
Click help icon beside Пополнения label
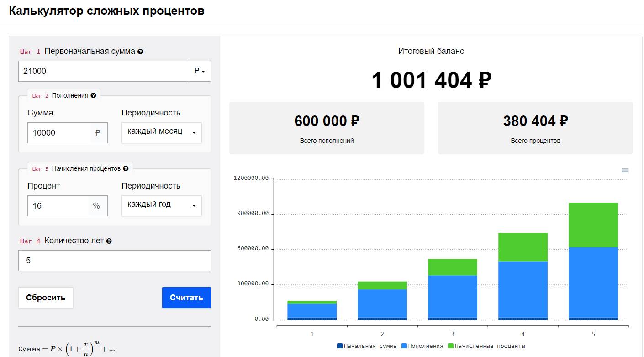93,95
